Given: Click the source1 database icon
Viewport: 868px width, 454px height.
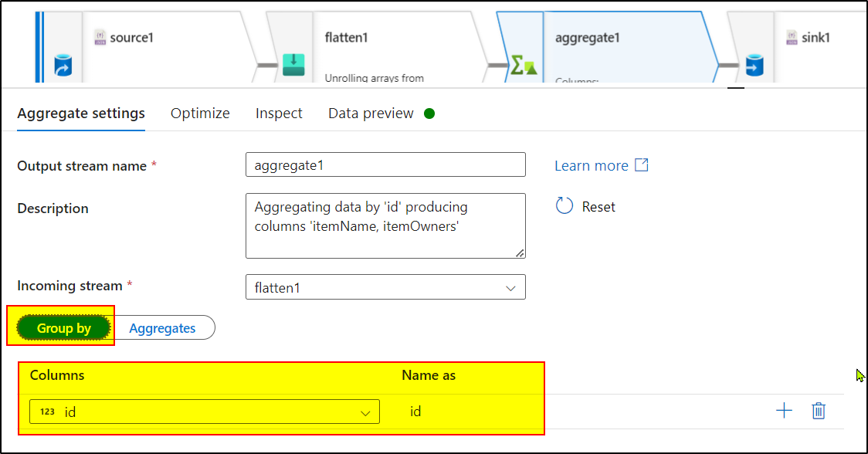Looking at the screenshot, I should coord(63,67).
